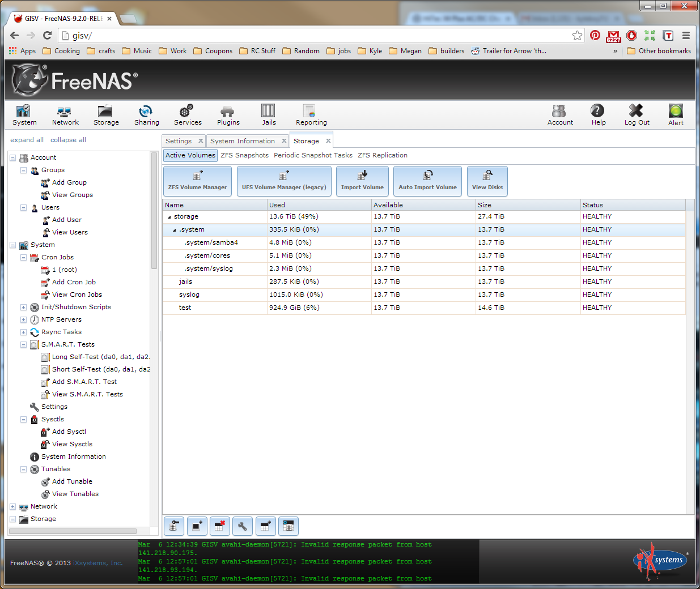
Task: Click the Gmail extension icon
Action: coord(613,36)
